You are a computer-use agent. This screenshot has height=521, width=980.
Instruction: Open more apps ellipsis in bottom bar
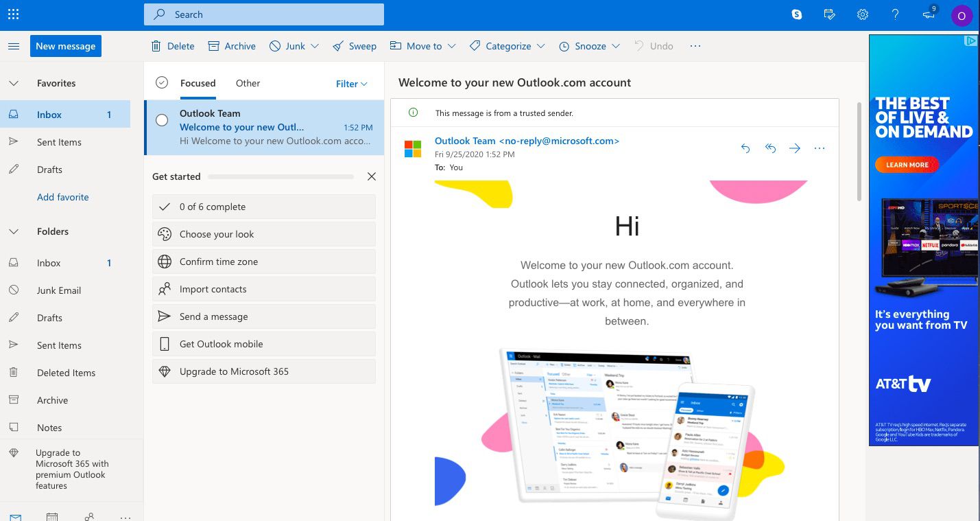coord(125,517)
